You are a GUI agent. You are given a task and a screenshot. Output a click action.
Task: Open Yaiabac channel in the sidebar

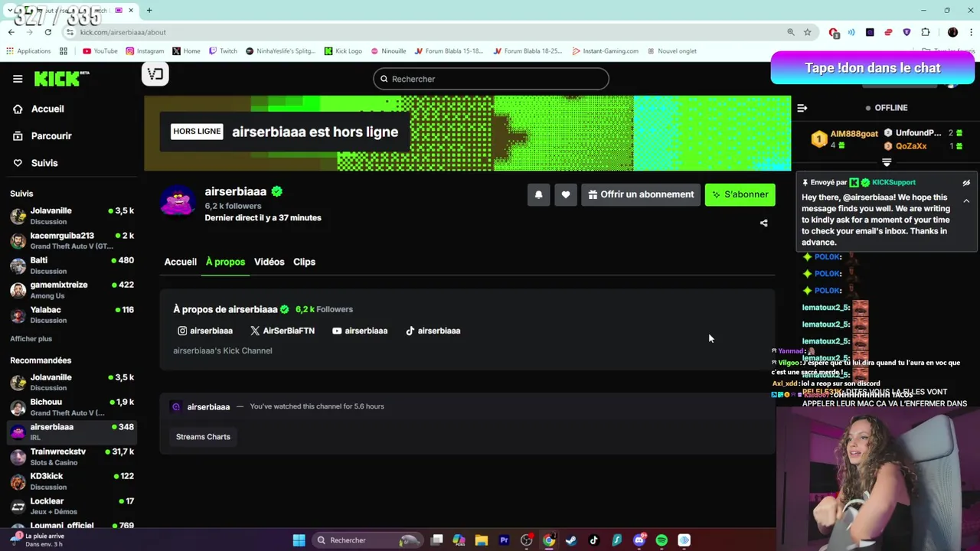tap(71, 315)
